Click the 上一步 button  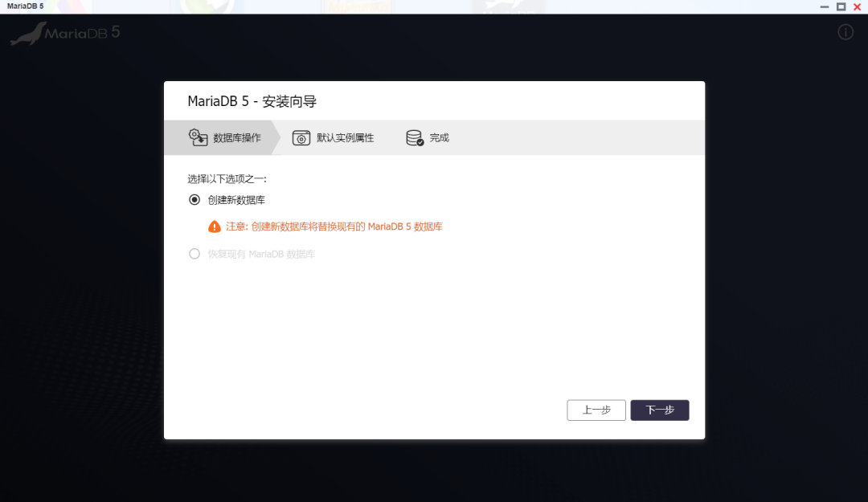click(596, 410)
